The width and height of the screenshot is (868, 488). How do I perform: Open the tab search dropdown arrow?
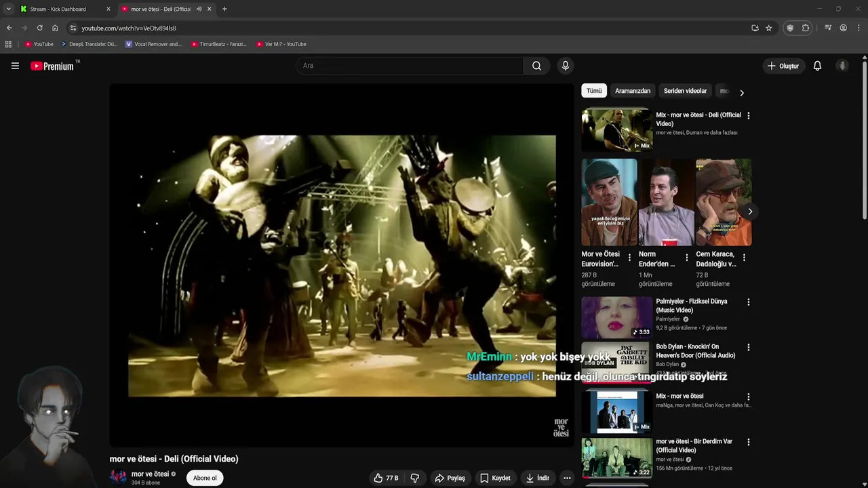[8, 9]
